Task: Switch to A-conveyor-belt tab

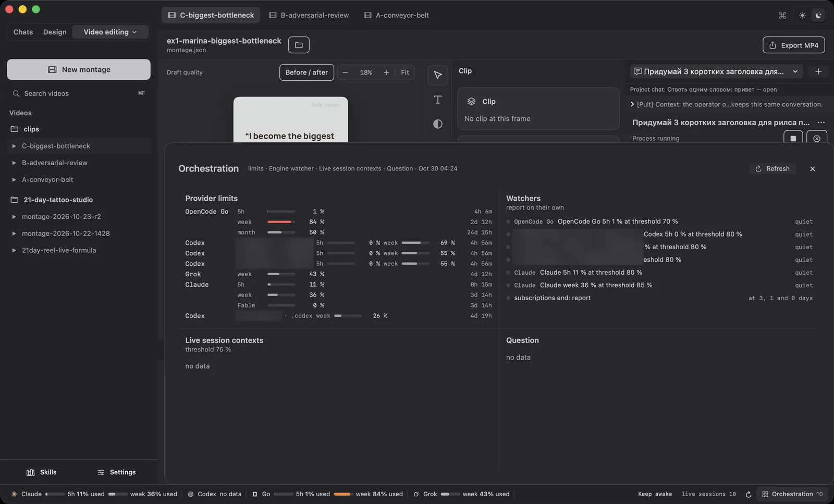Action: point(397,15)
